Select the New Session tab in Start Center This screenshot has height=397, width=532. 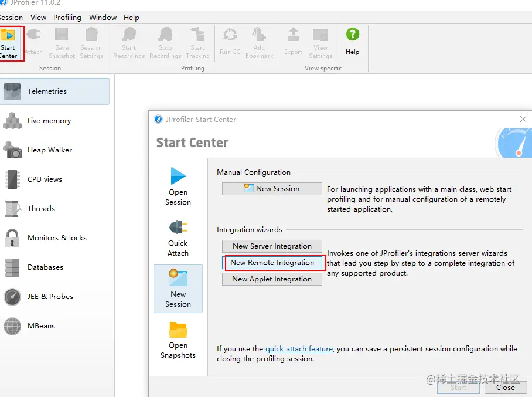178,289
